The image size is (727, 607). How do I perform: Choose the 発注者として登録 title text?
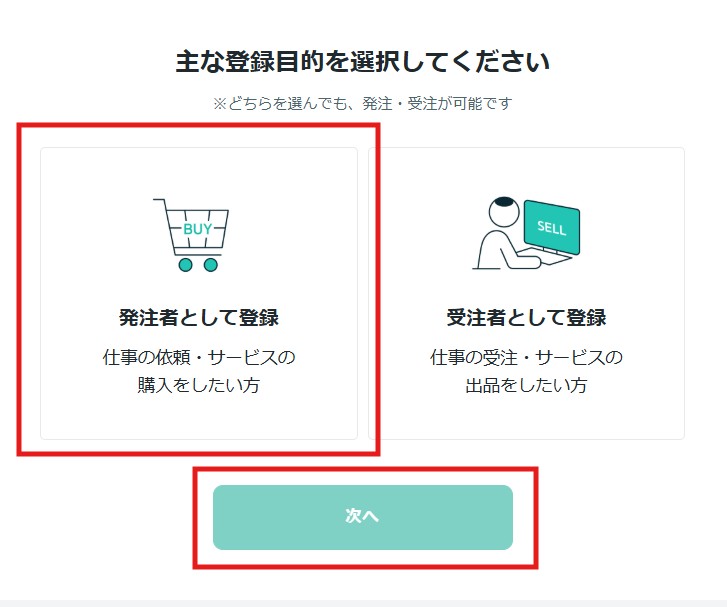tap(199, 318)
